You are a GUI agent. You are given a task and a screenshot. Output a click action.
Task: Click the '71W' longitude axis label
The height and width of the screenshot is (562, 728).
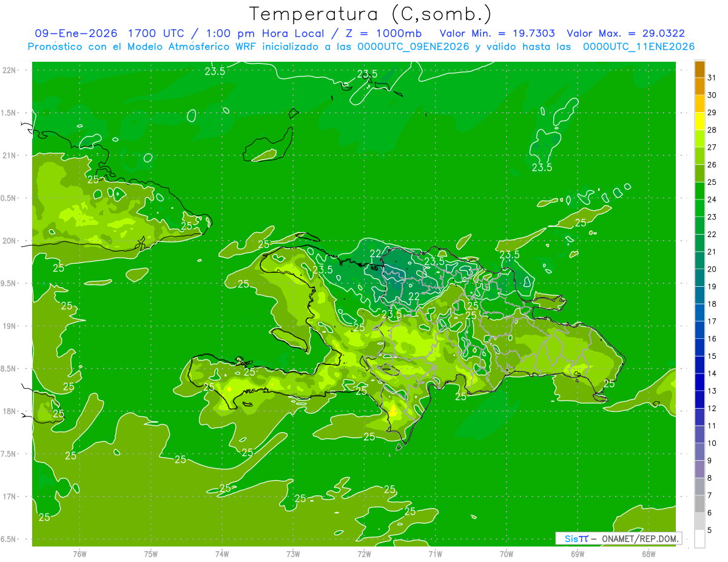click(435, 554)
